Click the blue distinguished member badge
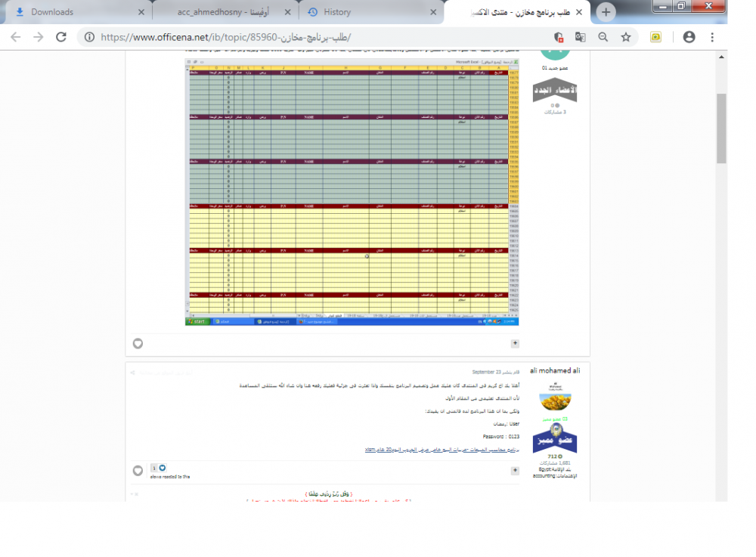This screenshot has height=557, width=756. (554, 438)
